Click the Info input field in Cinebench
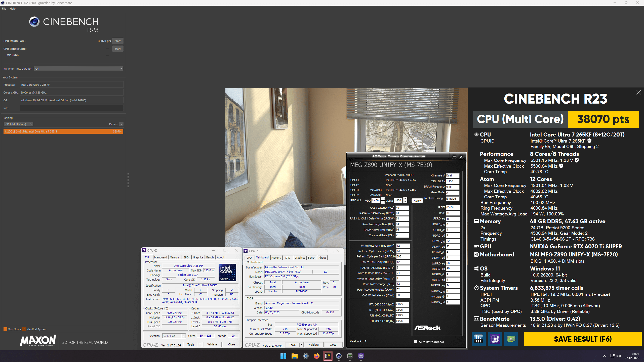The image size is (644, 362). [x=71, y=108]
